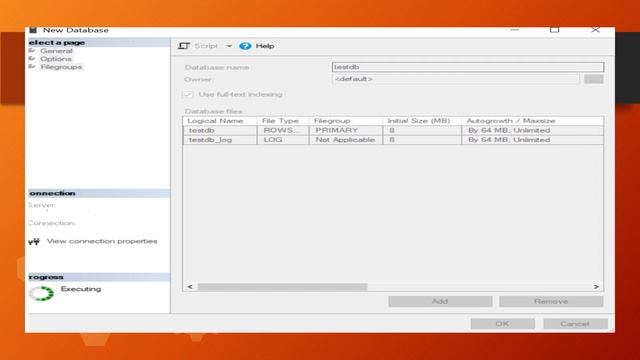Click the PRIMARY filegroup cell

346,130
